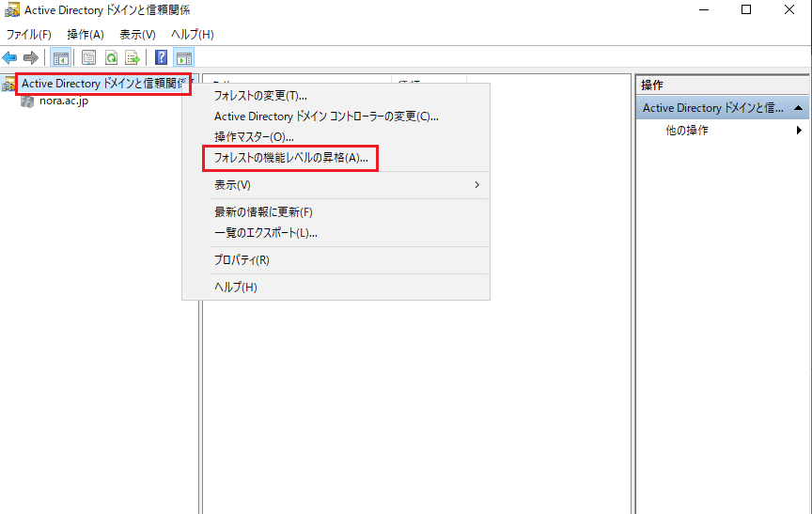Click the app icon in the title bar
812x514 pixels.
tap(12, 9)
